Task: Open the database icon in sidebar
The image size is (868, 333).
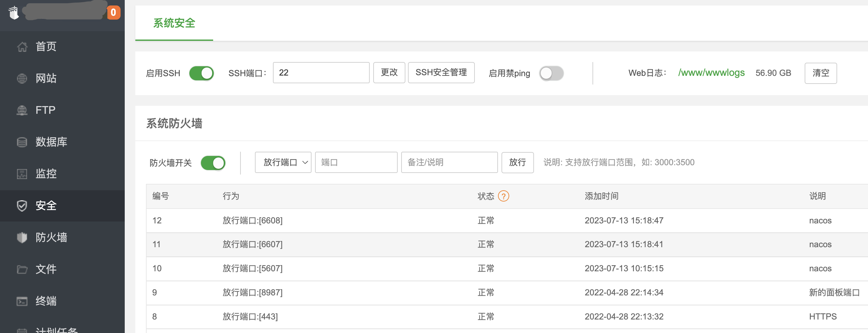Action: point(22,142)
